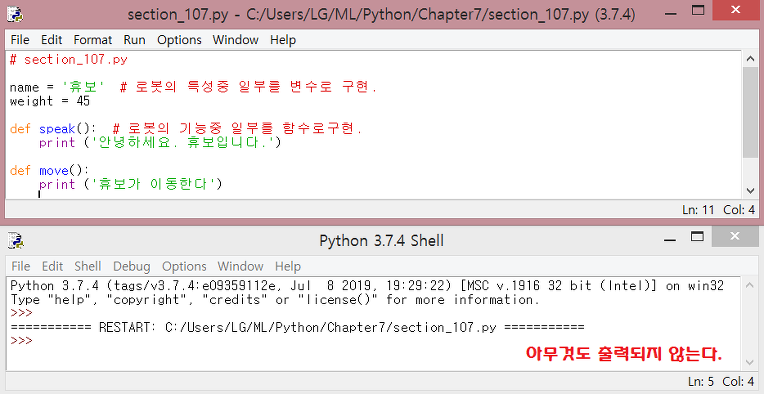764x394 pixels.
Task: Click 'Ln: 5 Col: 4' in Shell status bar
Action: [722, 381]
